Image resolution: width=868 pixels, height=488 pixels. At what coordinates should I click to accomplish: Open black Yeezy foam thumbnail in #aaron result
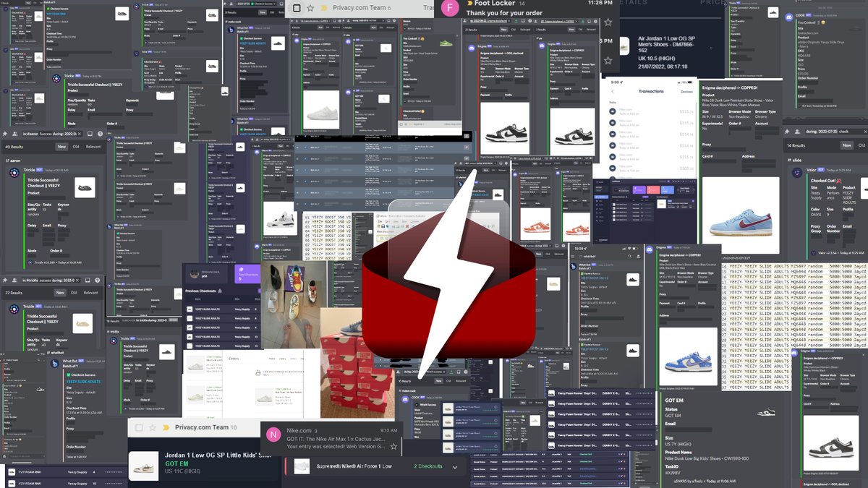coord(85,187)
